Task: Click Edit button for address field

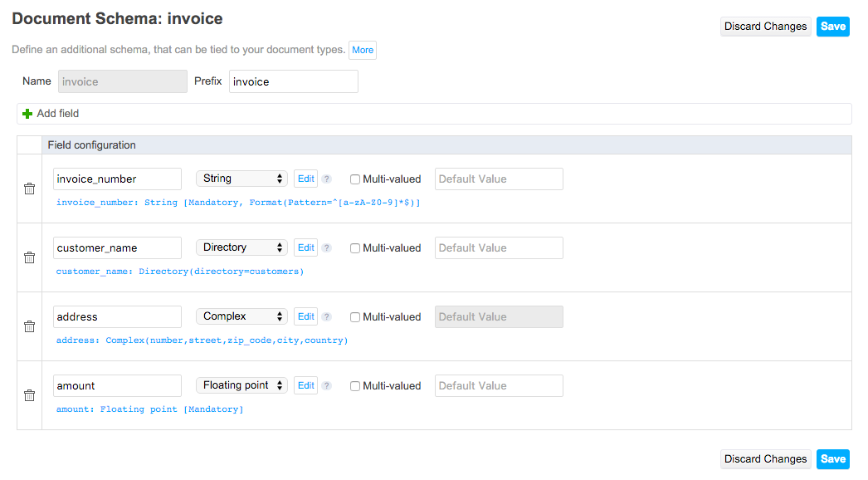Action: pyautogui.click(x=305, y=316)
